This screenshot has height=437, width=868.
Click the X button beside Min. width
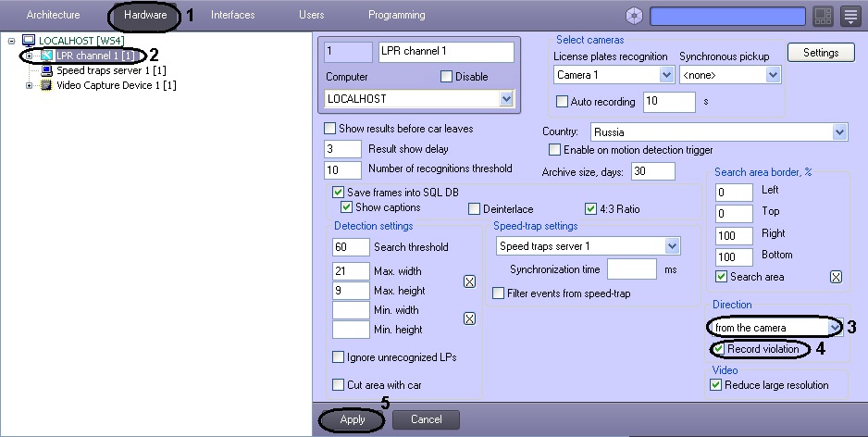[469, 318]
